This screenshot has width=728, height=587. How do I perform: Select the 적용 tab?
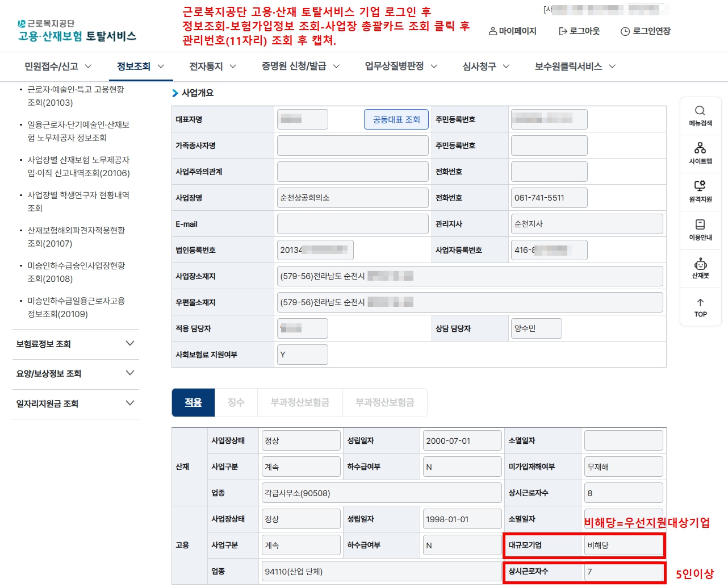pos(193,402)
